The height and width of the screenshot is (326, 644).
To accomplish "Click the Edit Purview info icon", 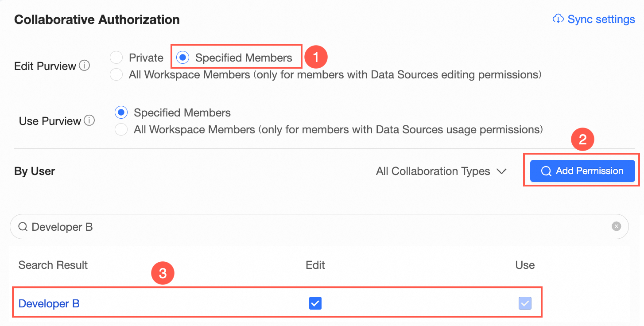I will pos(84,66).
